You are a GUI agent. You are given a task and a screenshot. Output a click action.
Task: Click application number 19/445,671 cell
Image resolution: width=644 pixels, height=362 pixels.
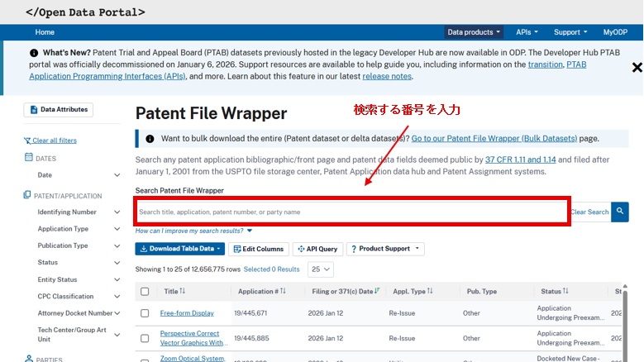[250, 313]
